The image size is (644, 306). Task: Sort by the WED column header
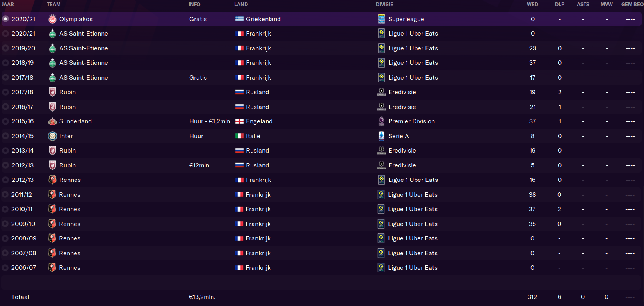tap(532, 4)
